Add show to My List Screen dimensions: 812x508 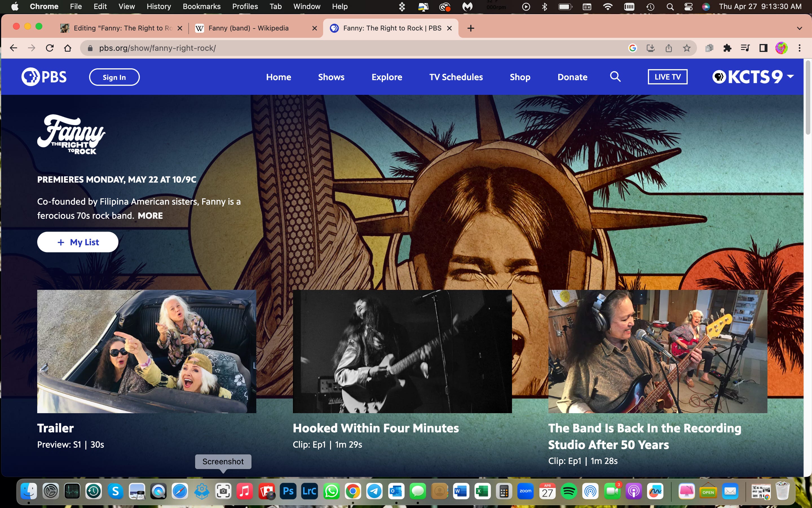78,242
